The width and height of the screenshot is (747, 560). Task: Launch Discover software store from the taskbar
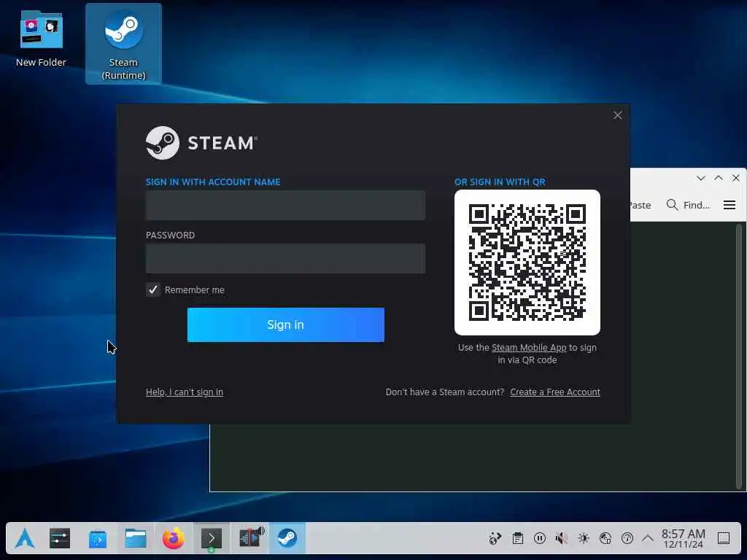point(98,539)
